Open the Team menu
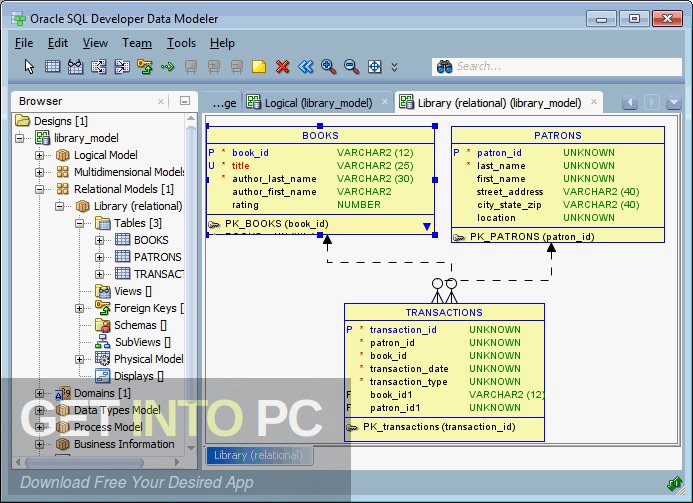Image resolution: width=693 pixels, height=503 pixels. (x=137, y=43)
